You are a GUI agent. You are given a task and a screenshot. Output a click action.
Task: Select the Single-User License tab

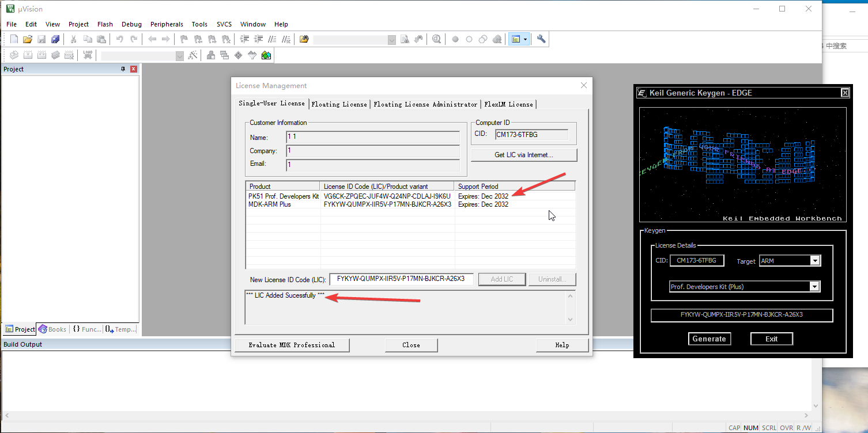(271, 103)
